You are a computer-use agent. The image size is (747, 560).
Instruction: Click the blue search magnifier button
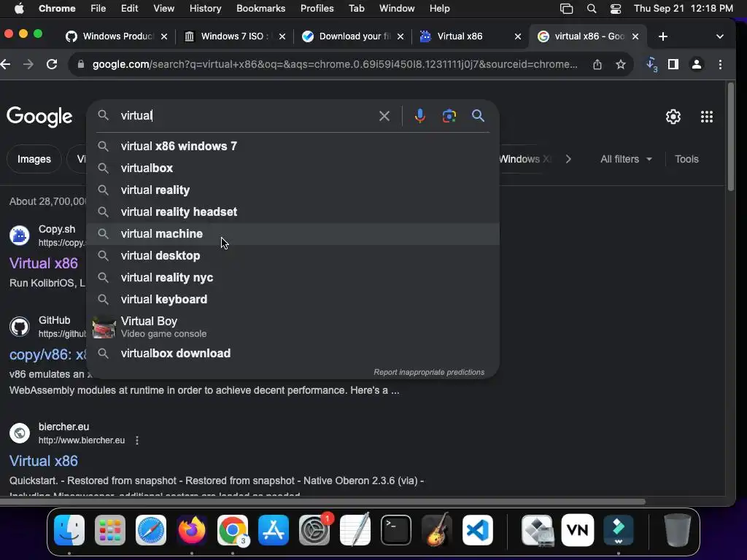coord(478,116)
